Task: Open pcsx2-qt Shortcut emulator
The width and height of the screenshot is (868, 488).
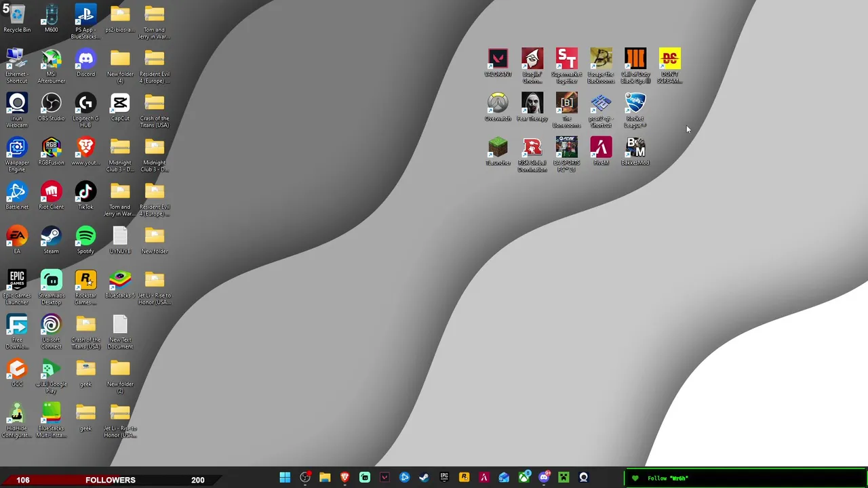Action: (601, 110)
